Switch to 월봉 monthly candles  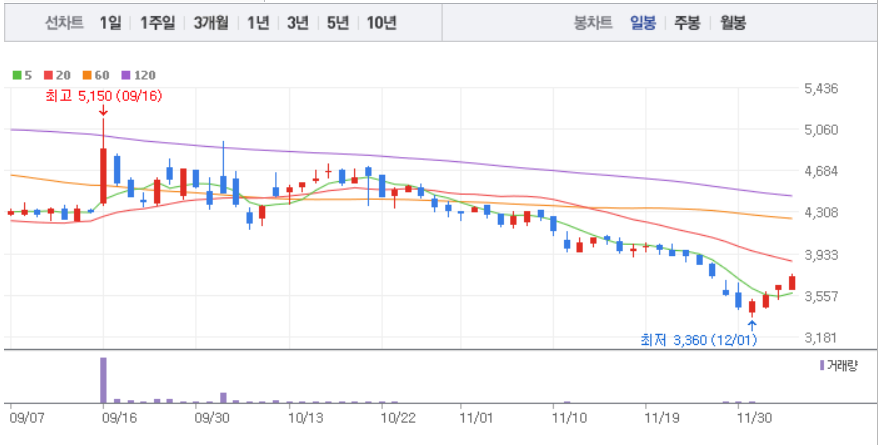(733, 23)
